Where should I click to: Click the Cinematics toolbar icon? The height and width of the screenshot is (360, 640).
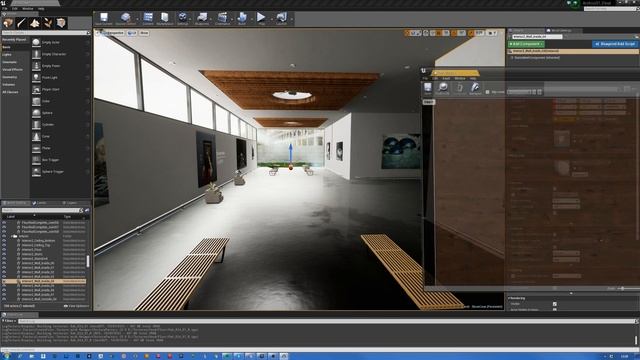222,18
